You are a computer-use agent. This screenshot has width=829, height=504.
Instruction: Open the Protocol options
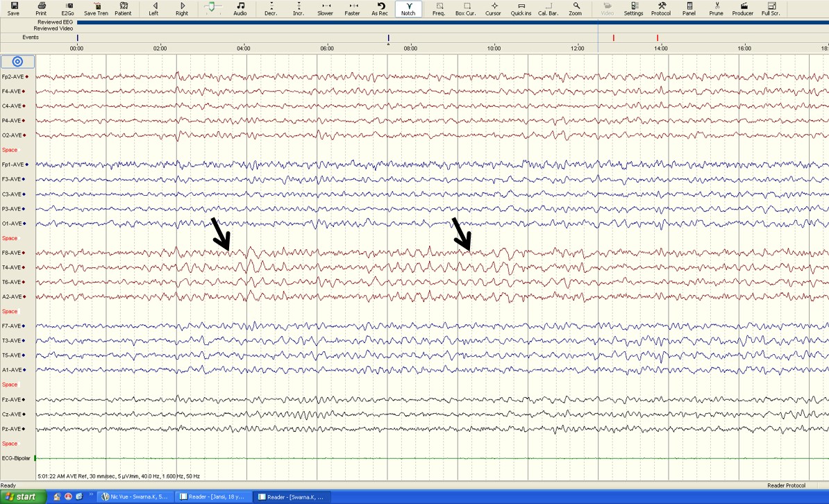pyautogui.click(x=661, y=8)
